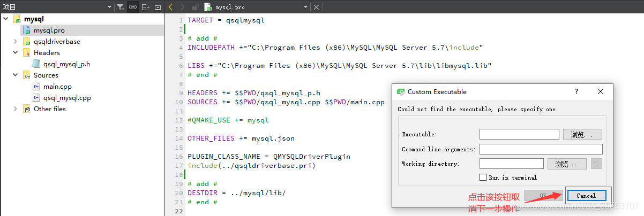Select the Sources folder item
Screen dimensions: 644x216
(46, 75)
